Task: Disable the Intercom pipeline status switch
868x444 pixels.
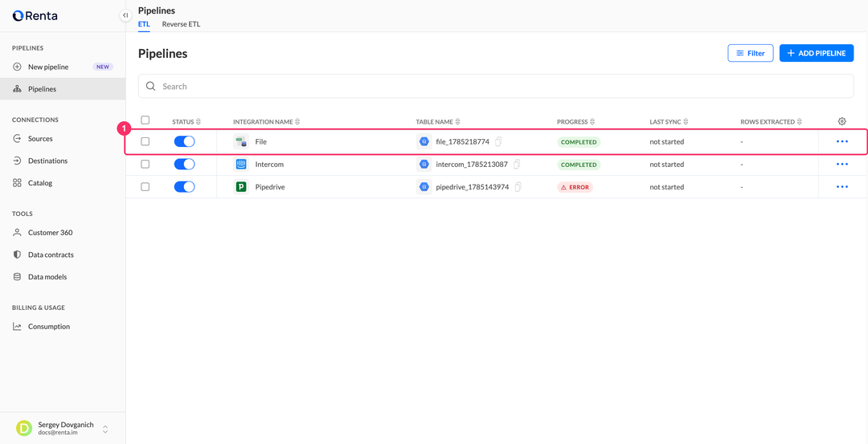Action: point(184,165)
